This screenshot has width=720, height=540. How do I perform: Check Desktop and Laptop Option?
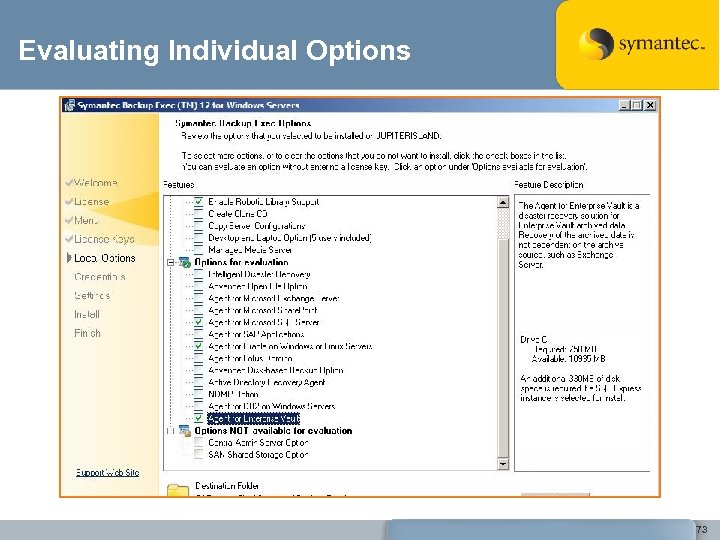pyautogui.click(x=198, y=238)
